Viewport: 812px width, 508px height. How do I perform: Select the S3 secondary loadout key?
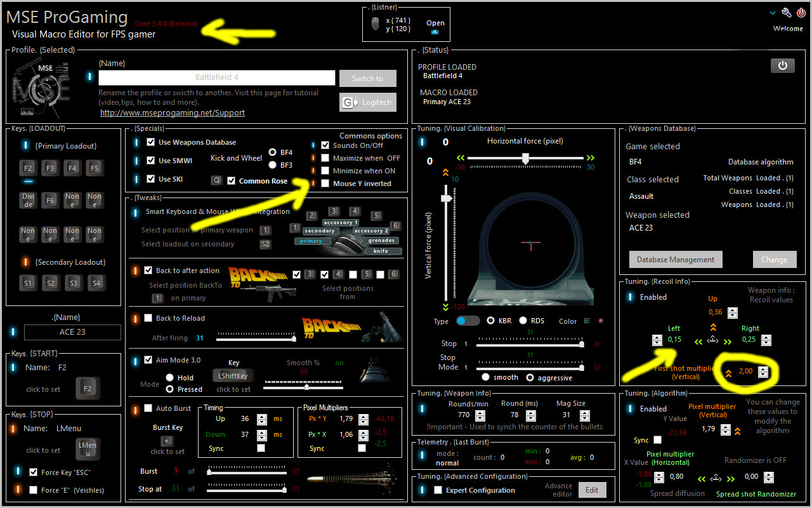click(x=74, y=283)
